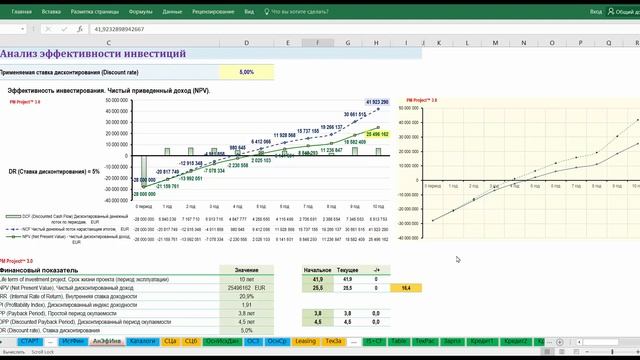Click the Вход sign-in link
This screenshot has width=640, height=360.
point(596,12)
